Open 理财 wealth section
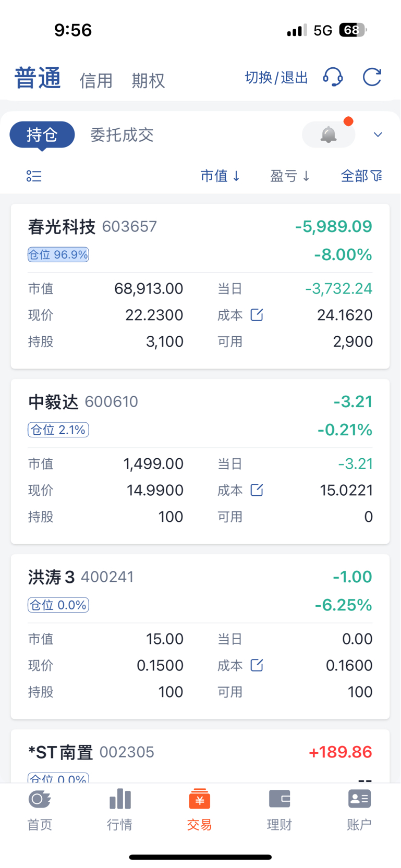401x868 pixels. pos(280,810)
